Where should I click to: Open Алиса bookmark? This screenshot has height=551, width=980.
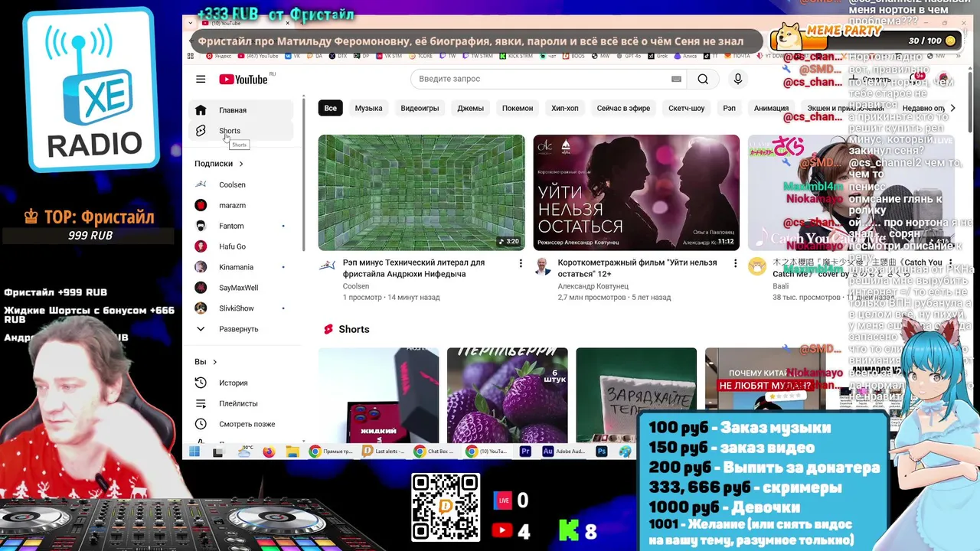pyautogui.click(x=684, y=56)
